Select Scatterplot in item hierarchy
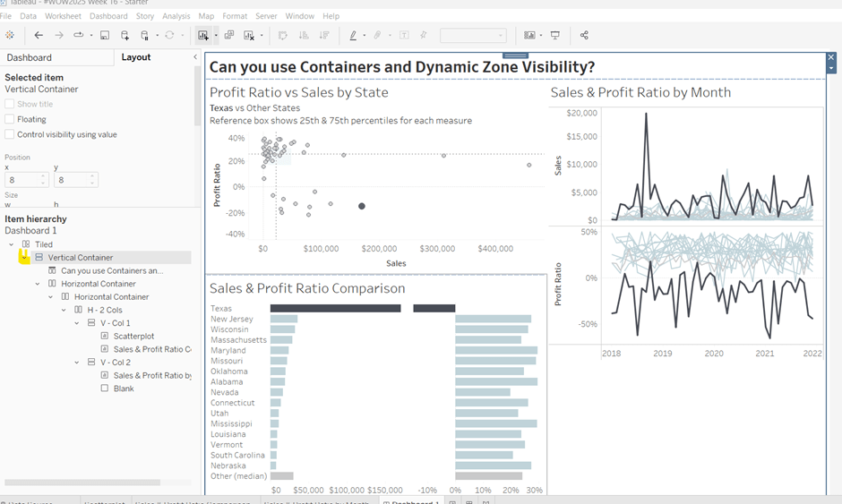Screen dimensions: 842x504 coord(133,337)
